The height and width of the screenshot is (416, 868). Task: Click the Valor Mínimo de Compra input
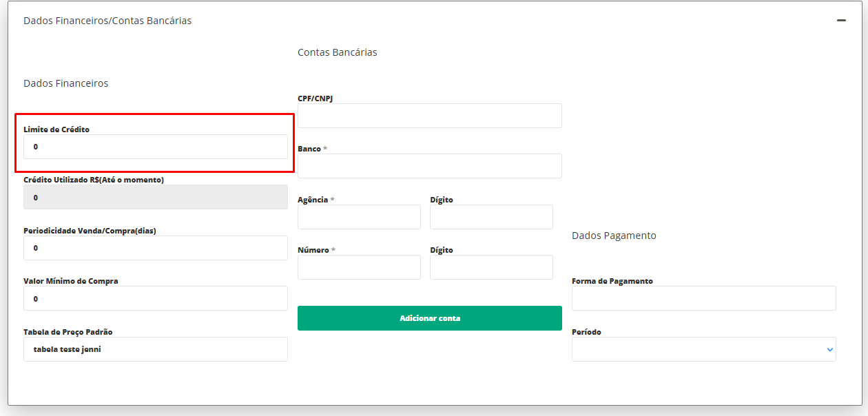coord(155,298)
